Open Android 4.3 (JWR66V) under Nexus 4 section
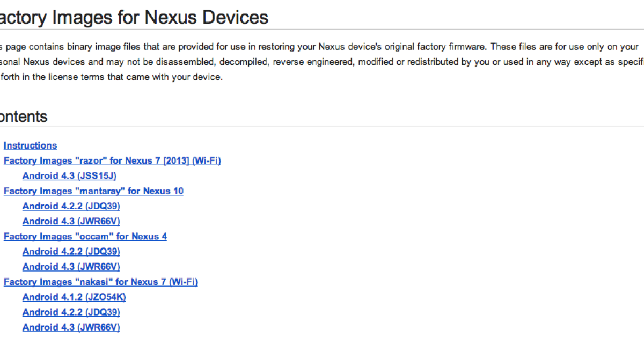 (x=71, y=267)
